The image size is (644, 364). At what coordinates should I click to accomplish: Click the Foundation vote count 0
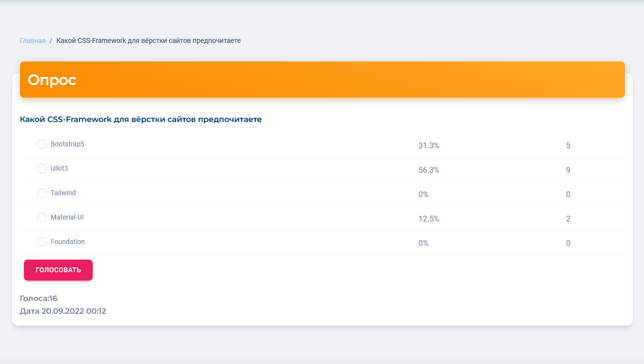568,243
